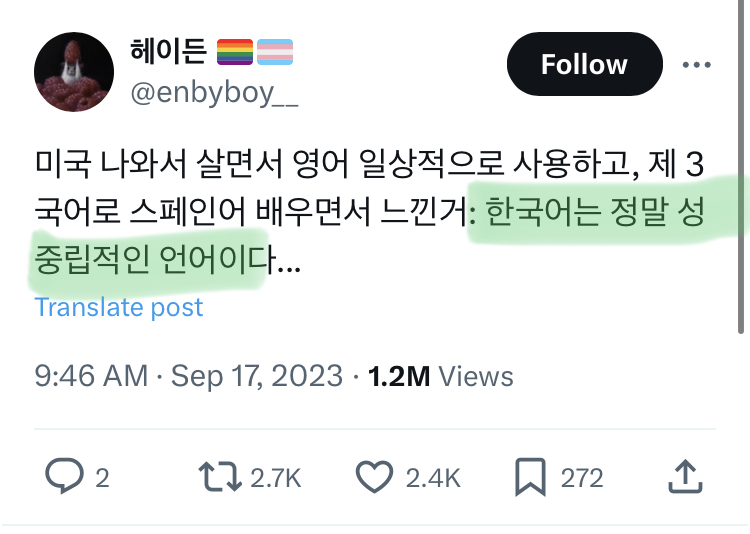Open the three-dot more options menu
Viewport: 750px width, 534px height.
tap(696, 65)
